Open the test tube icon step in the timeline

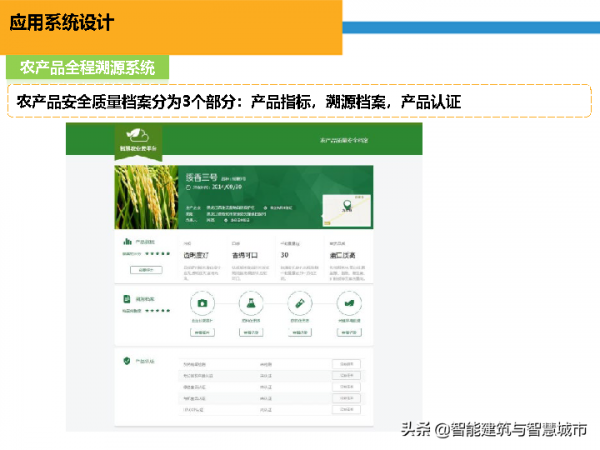(x=300, y=303)
